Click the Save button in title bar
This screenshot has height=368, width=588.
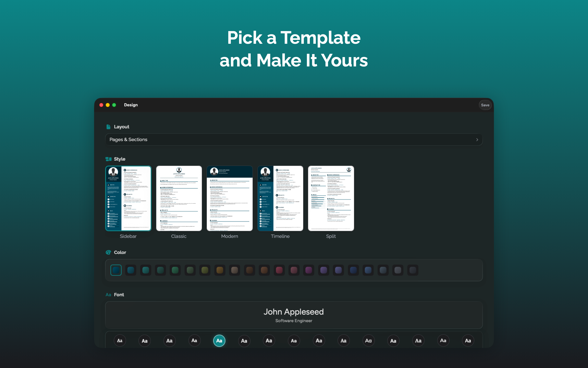(485, 105)
